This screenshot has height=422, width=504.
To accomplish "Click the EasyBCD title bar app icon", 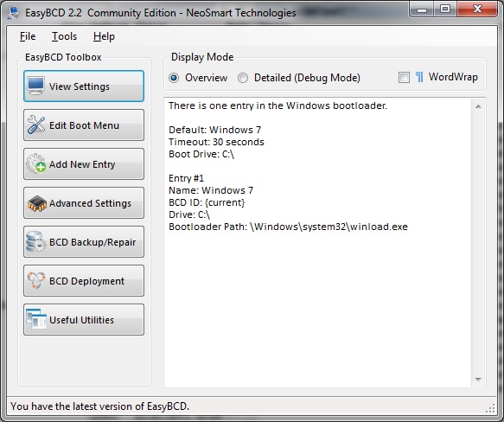I will point(14,13).
